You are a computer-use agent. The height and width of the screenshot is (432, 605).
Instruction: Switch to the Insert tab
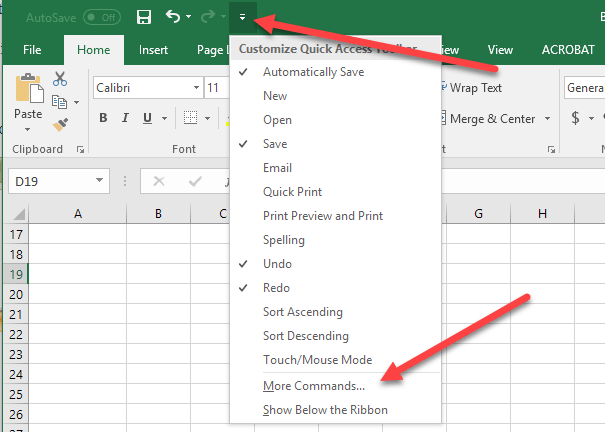(x=153, y=50)
